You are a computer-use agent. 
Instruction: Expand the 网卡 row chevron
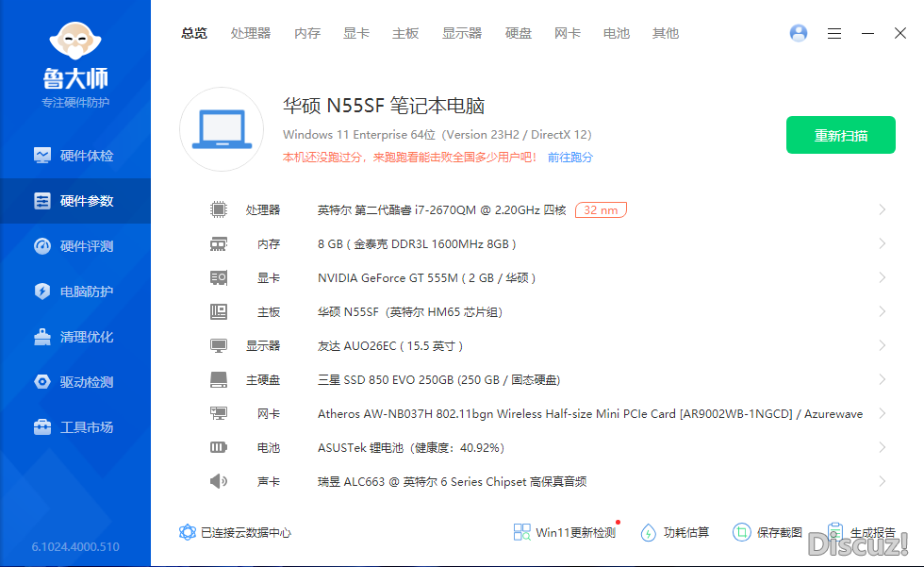click(x=883, y=413)
